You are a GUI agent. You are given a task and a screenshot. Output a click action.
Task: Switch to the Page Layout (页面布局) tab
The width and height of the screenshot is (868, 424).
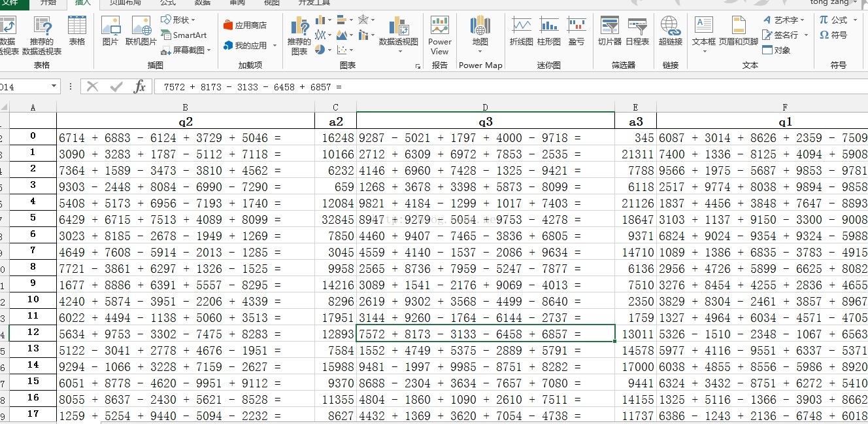[124, 3]
